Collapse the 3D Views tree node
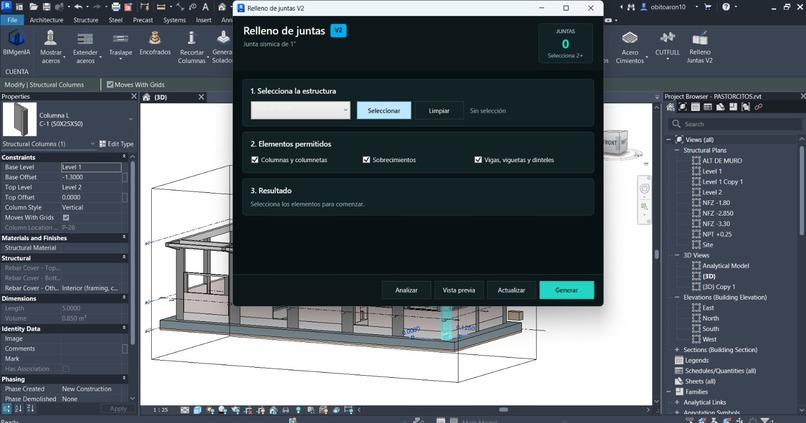This screenshot has height=423, width=806. tap(676, 255)
